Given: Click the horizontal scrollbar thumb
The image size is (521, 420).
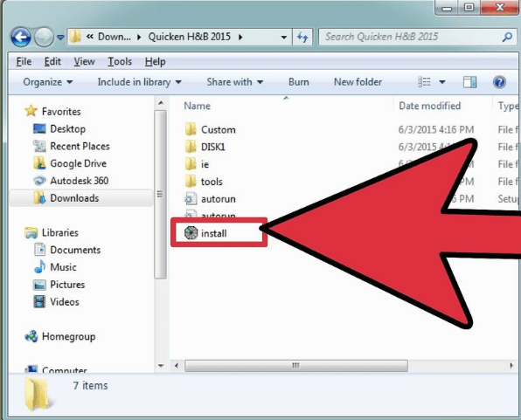Looking at the screenshot, I should click(296, 366).
